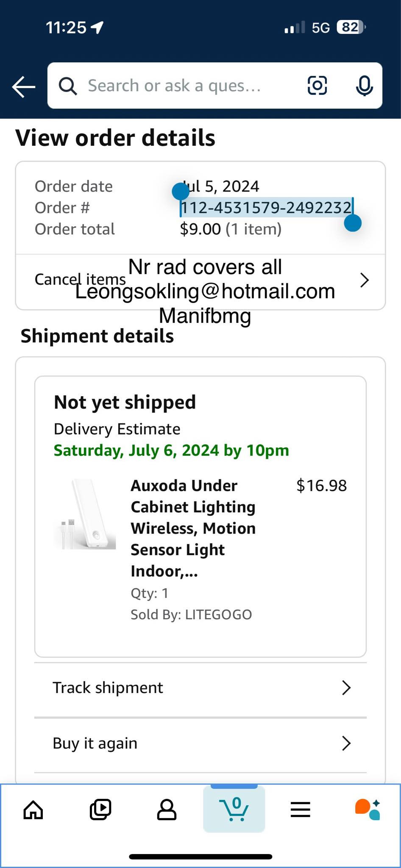Image resolution: width=401 pixels, height=868 pixels.
Task: Tap the selected order number text
Action: [266, 208]
